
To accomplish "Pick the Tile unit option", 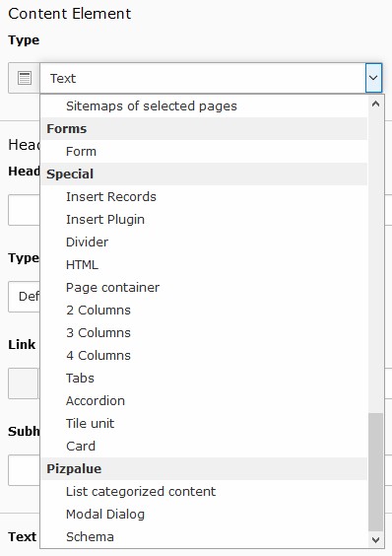I will click(x=204, y=424).
